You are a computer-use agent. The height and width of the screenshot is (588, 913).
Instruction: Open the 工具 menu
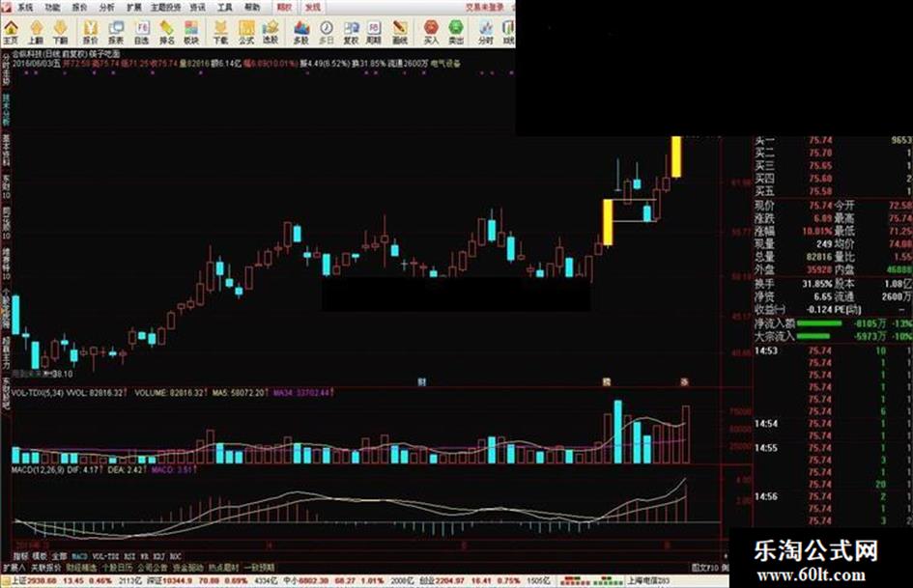pos(225,8)
